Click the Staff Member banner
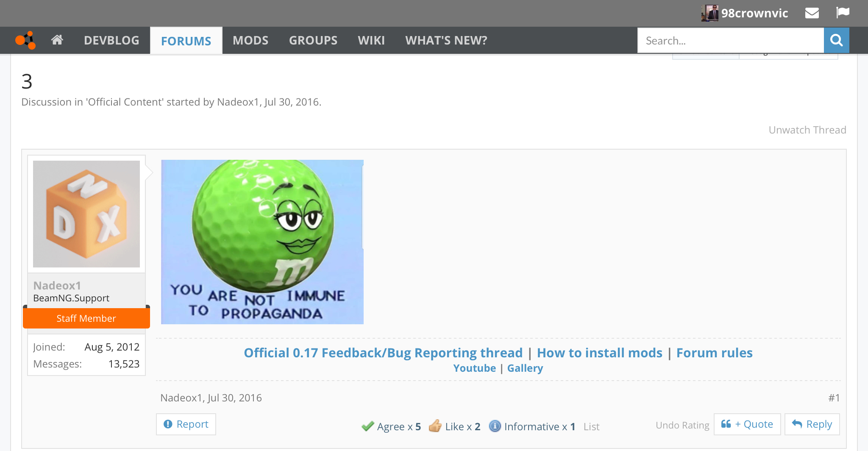Image resolution: width=868 pixels, height=451 pixels. [86, 318]
